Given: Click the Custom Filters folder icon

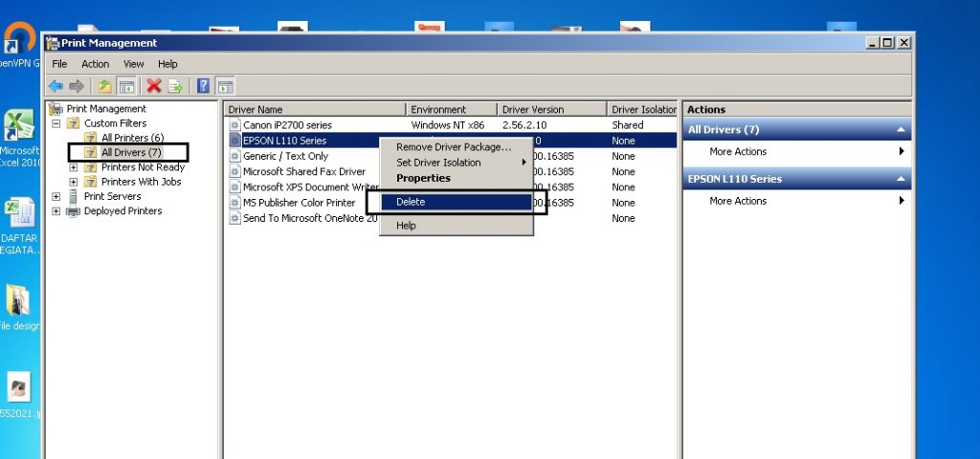Looking at the screenshot, I should pos(73,123).
